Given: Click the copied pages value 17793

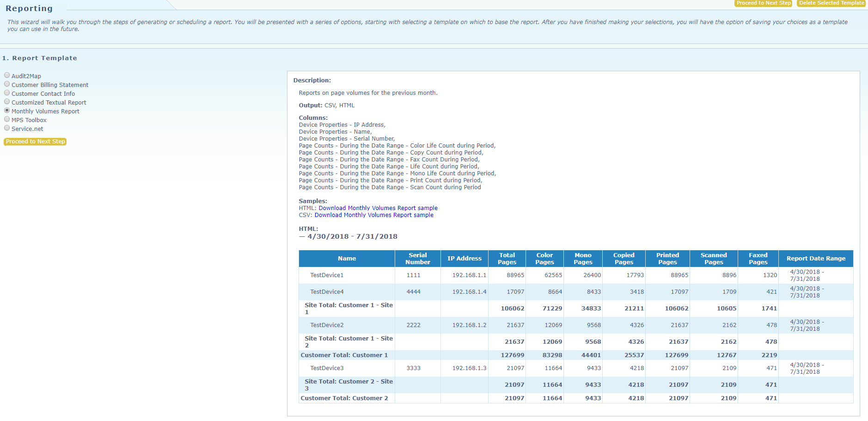Looking at the screenshot, I should pos(635,275).
